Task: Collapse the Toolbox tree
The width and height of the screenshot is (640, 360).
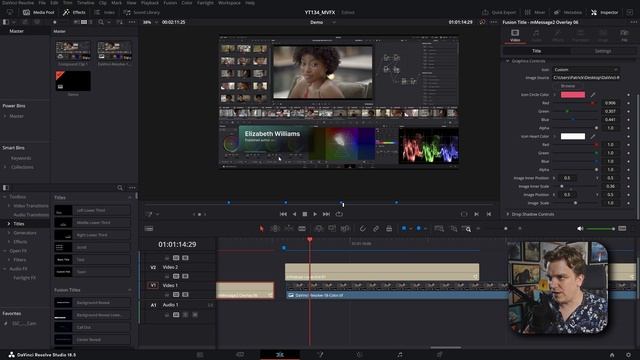Action: (4, 197)
